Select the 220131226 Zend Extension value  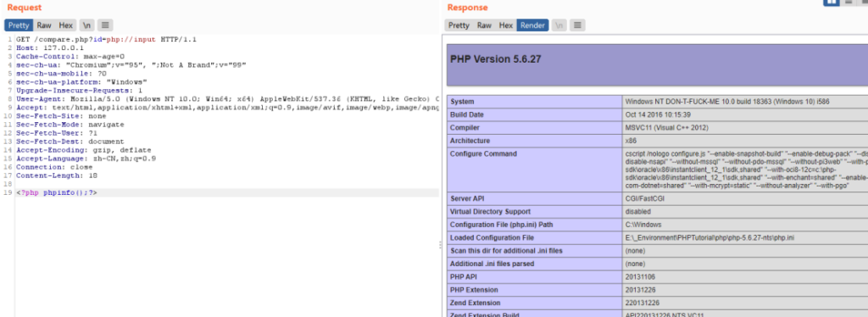click(745, 303)
